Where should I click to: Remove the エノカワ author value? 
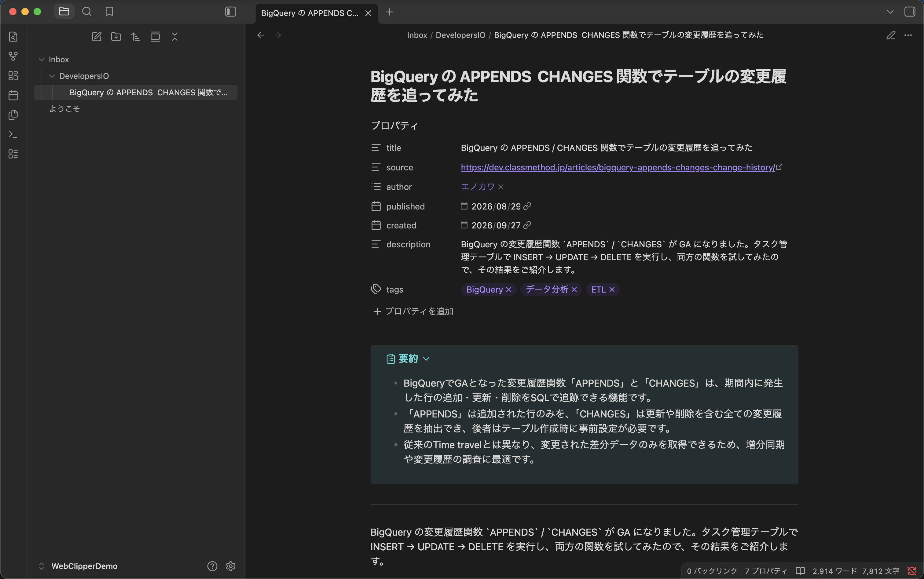[x=501, y=187]
